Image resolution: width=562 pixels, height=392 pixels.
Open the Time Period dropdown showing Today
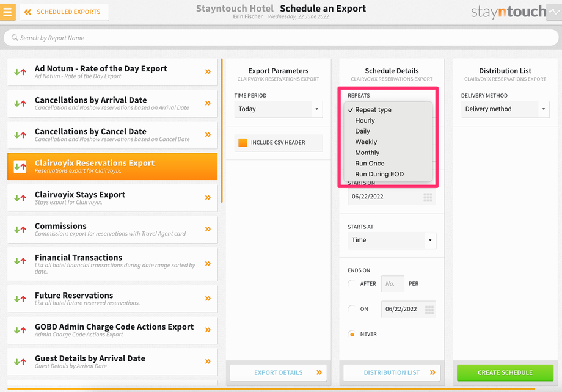point(279,109)
